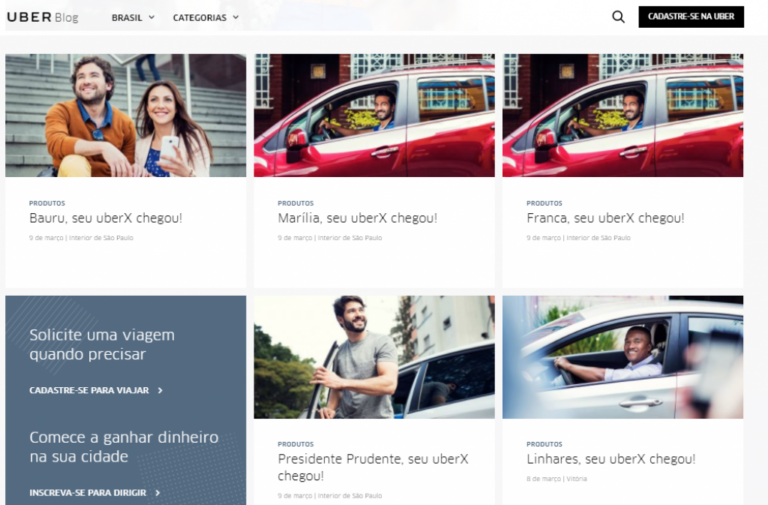Viewport: 768px width, 505px height.
Task: Click Produtos tag above Bauru article
Action: [x=47, y=203]
